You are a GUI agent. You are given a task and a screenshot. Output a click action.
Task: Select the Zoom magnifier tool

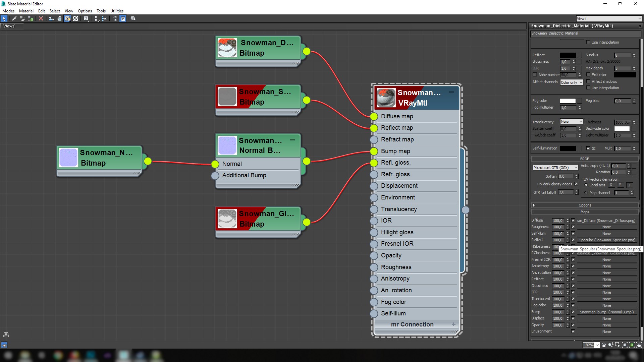[611, 345]
